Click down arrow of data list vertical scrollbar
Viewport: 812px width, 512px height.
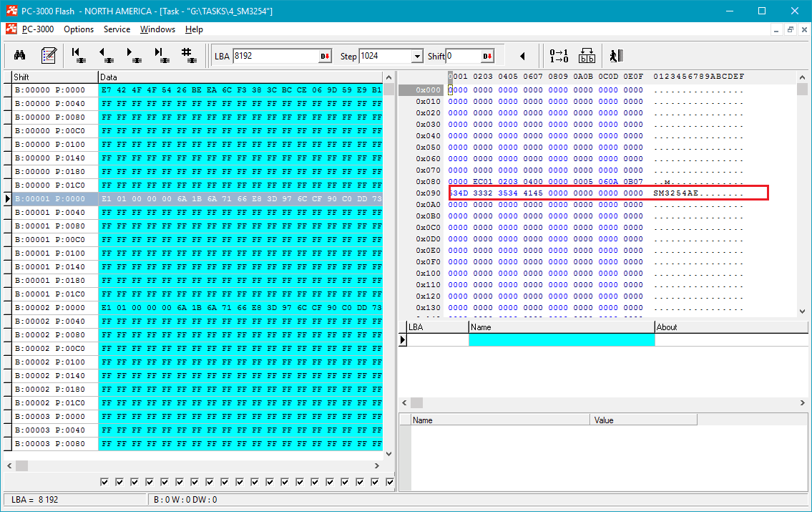click(389, 454)
